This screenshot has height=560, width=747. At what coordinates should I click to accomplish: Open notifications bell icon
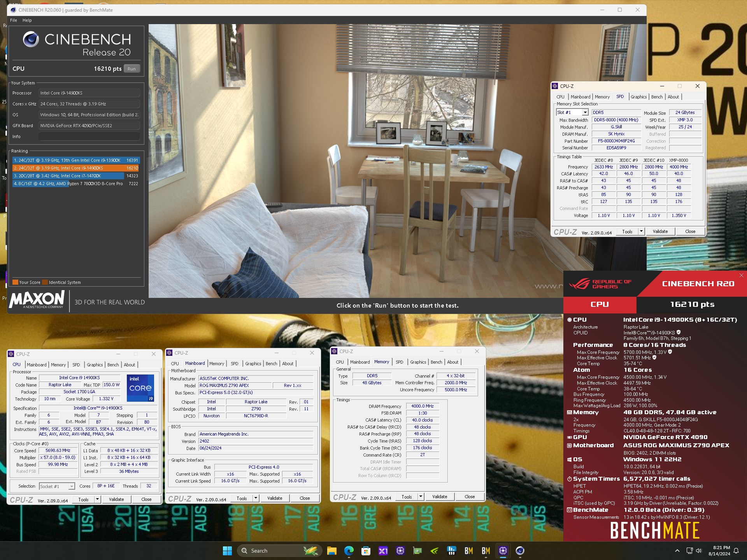(x=736, y=551)
